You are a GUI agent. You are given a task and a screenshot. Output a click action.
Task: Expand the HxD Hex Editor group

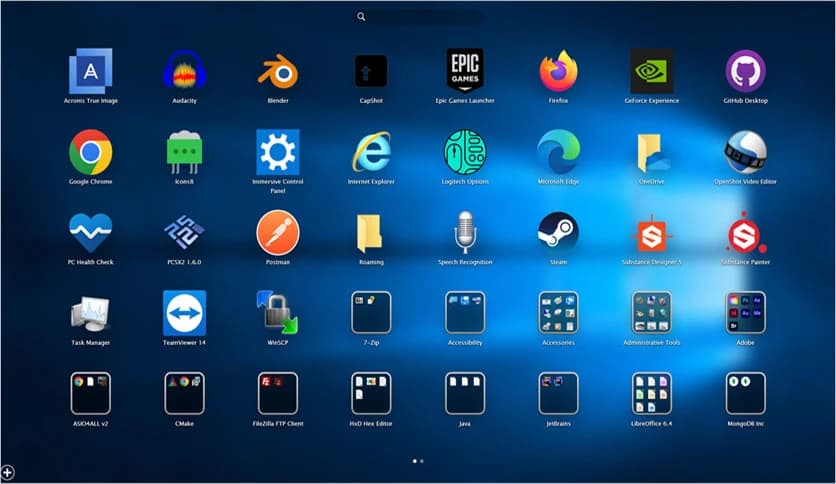pyautogui.click(x=371, y=393)
